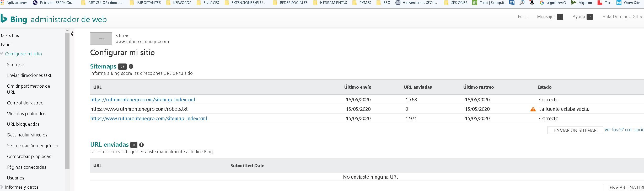
Task: Click the Perfil link
Action: coord(523,17)
